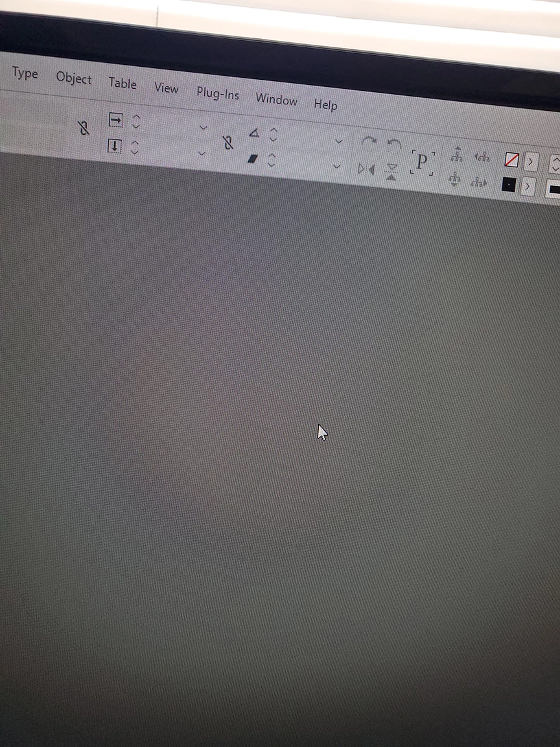The image size is (560, 747).
Task: Click the Shear X Angle icon
Action: point(253,159)
